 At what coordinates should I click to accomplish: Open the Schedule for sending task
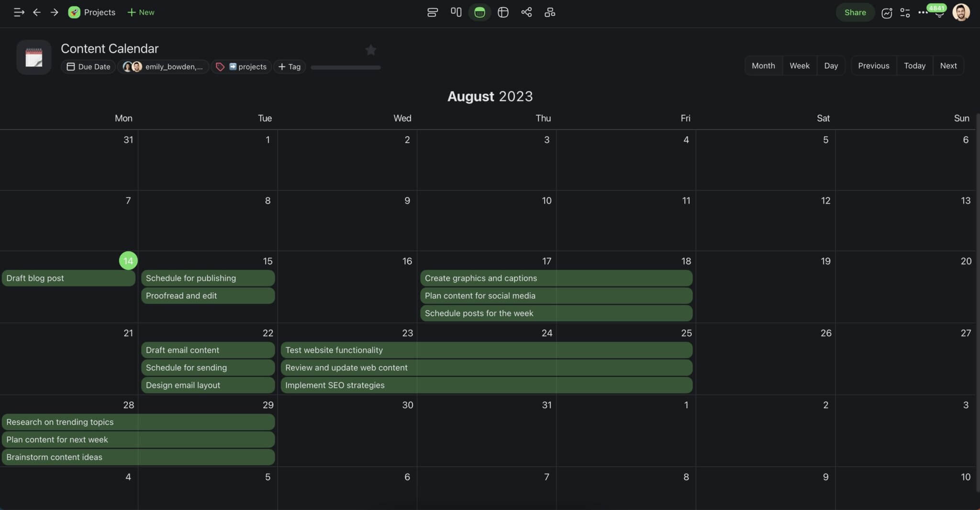click(208, 367)
